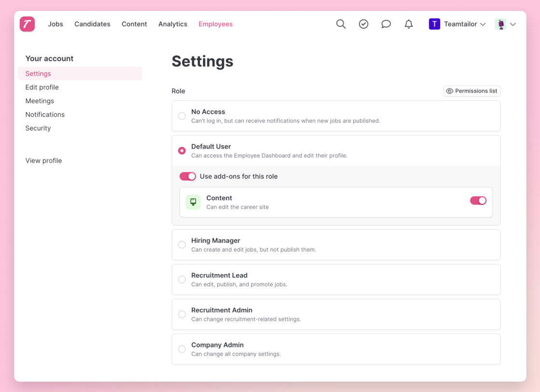Go to the Analytics tab
This screenshot has width=540, height=392.
[173, 24]
